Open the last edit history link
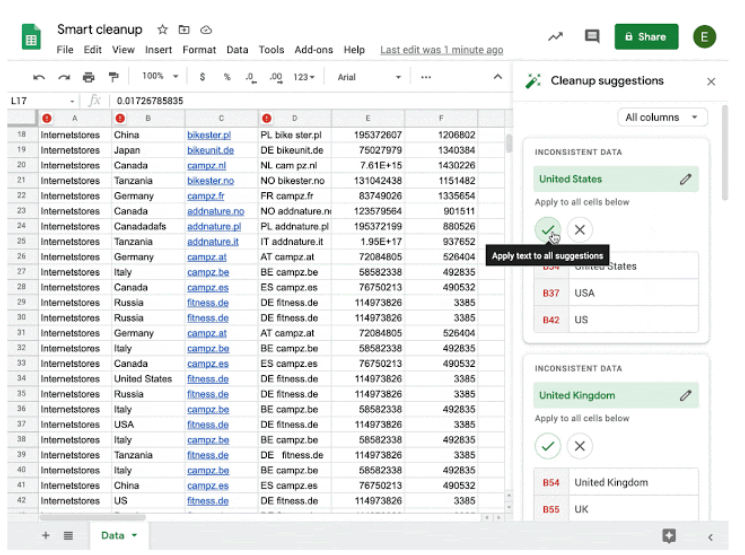Screen dimensions: 745x555 pyautogui.click(x=441, y=50)
